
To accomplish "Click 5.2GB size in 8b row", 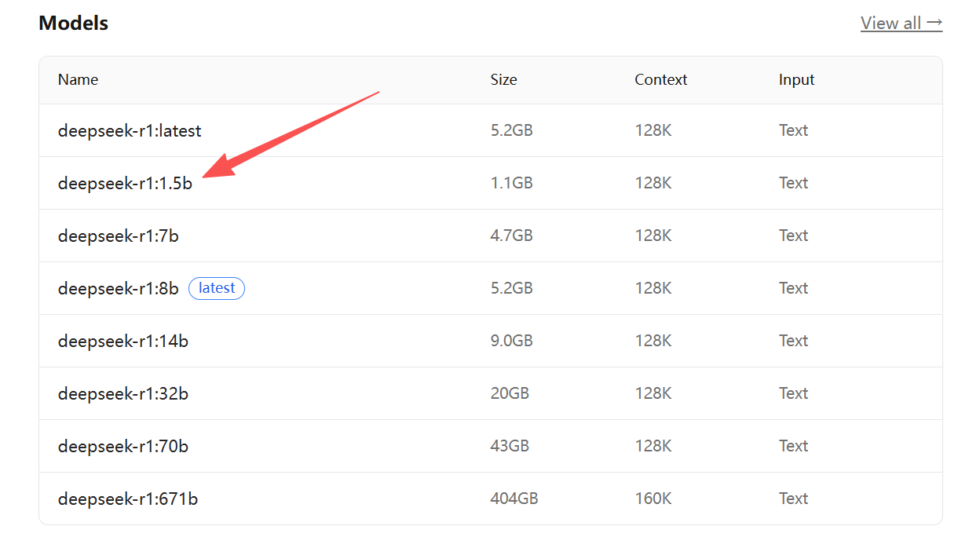I will [512, 288].
